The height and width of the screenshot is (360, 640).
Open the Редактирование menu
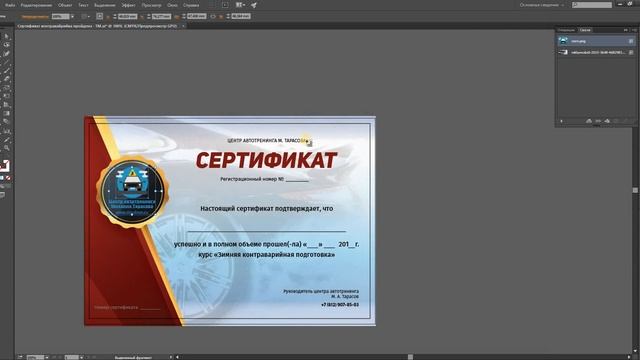coord(36,5)
